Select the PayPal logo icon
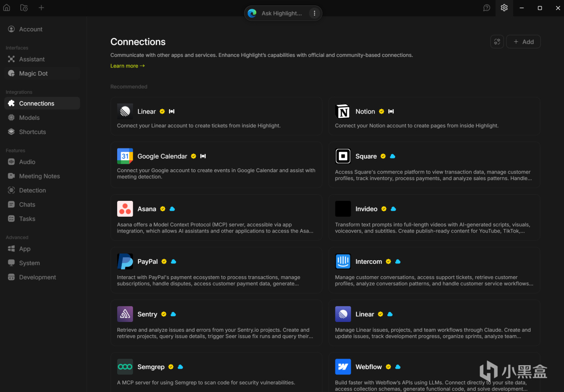Screen dimensions: 564x392 pyautogui.click(x=125, y=262)
